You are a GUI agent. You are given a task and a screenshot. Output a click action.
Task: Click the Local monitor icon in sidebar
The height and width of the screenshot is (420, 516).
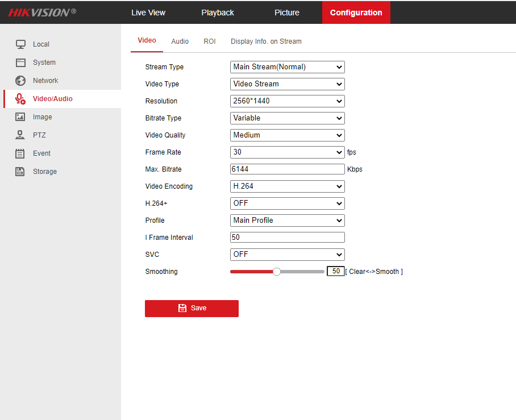(x=20, y=44)
